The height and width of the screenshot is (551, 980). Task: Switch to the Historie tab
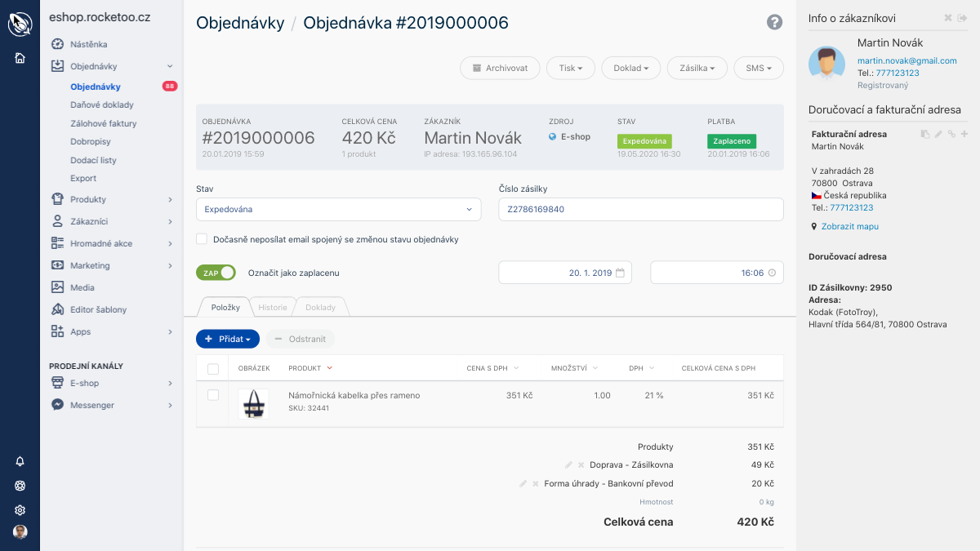tap(273, 308)
